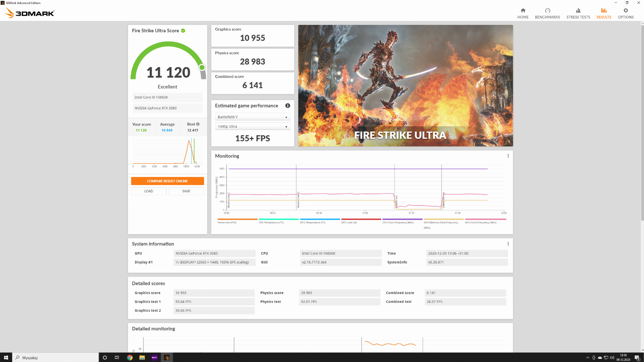
Task: Open the purple NEXT app on taskbar
Action: (x=155, y=358)
